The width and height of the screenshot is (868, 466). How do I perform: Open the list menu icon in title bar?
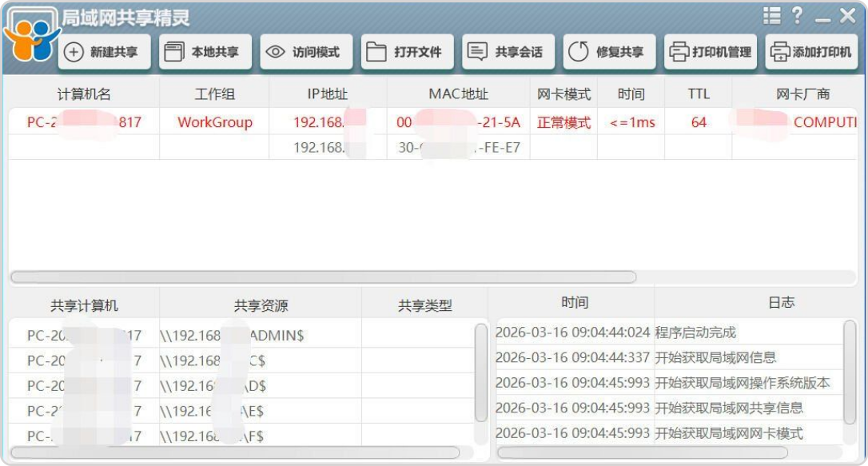(771, 15)
